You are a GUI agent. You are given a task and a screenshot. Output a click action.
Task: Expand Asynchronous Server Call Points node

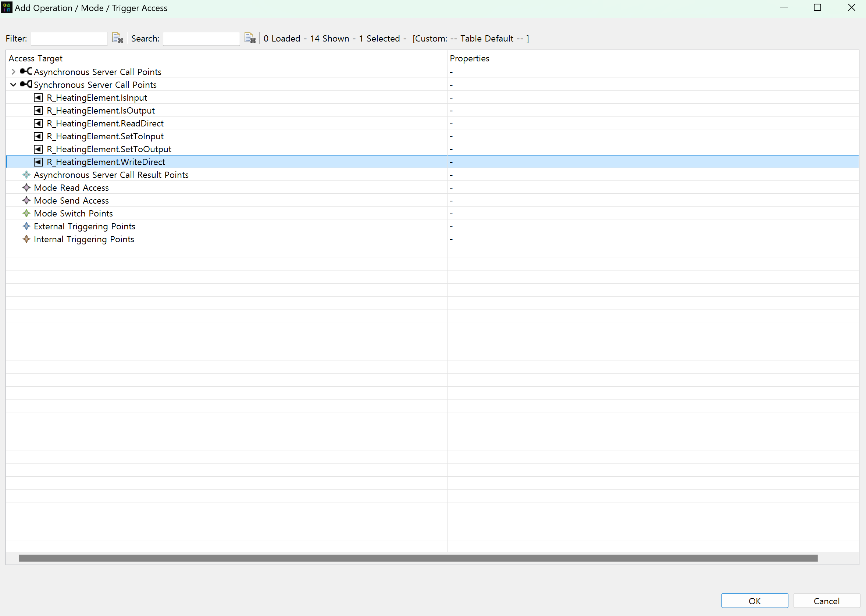tap(13, 71)
